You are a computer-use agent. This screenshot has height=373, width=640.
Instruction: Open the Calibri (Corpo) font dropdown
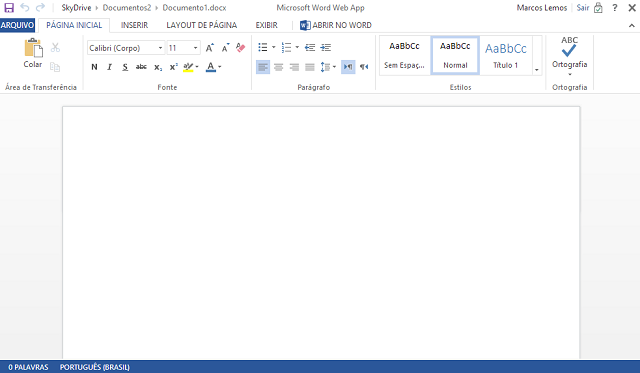[160, 48]
